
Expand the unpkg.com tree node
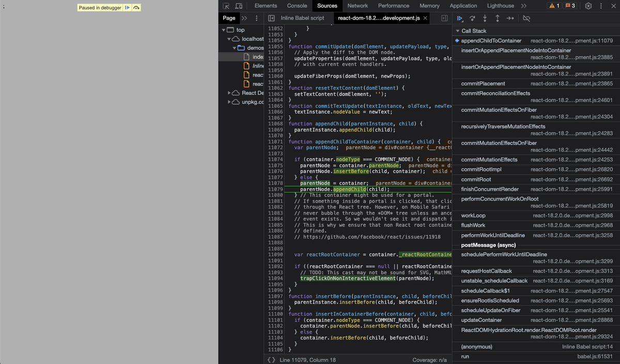pyautogui.click(x=229, y=102)
